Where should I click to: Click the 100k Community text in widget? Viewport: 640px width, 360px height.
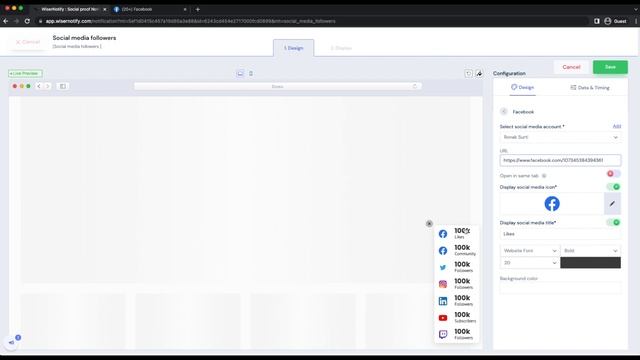tap(465, 250)
